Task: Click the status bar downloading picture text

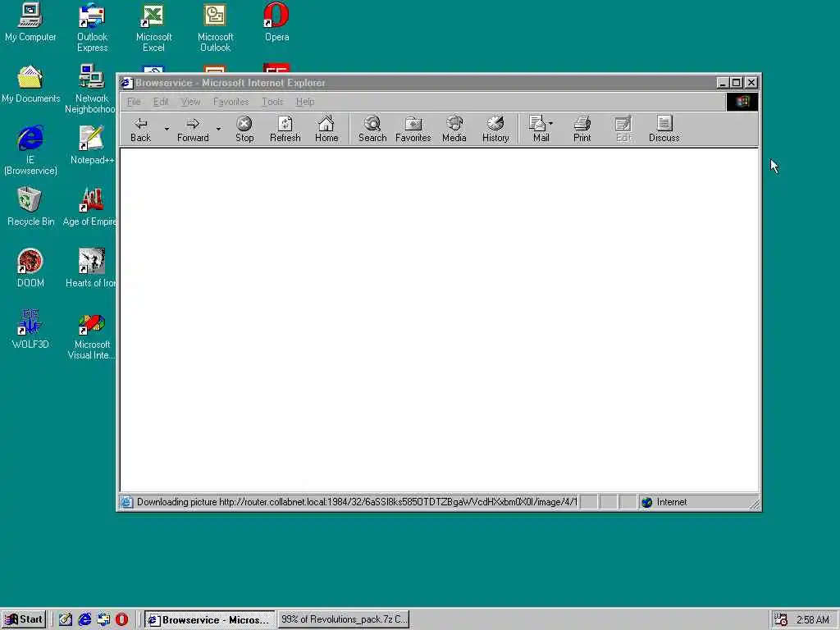Action: pyautogui.click(x=357, y=502)
